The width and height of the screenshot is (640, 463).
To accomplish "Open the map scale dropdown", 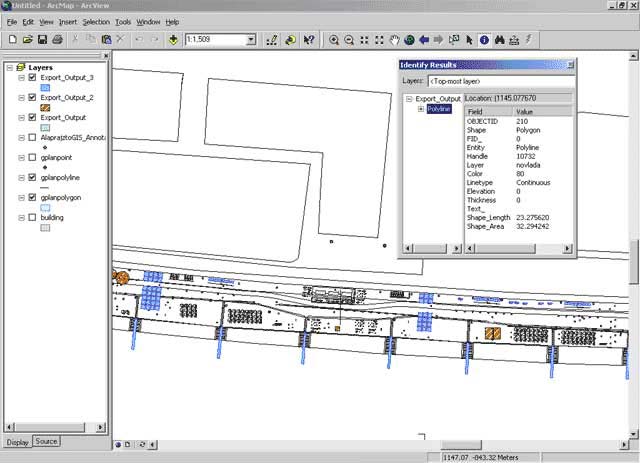I will [250, 40].
